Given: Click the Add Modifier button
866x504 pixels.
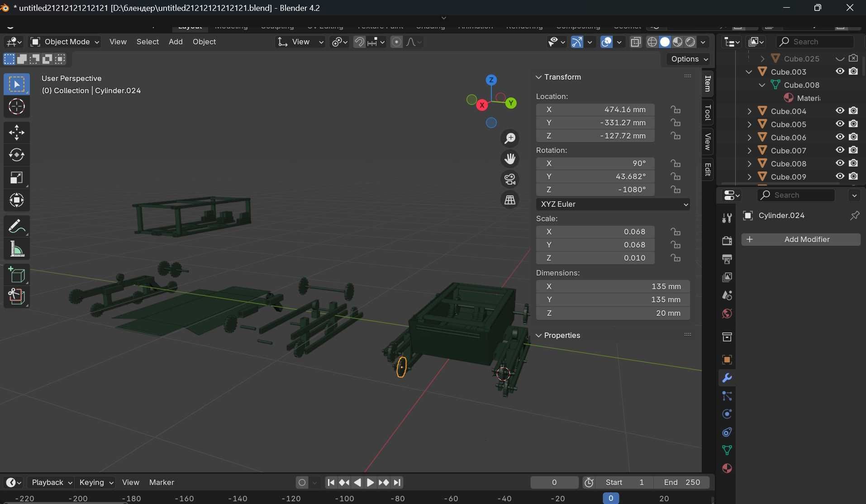Looking at the screenshot, I should point(801,239).
